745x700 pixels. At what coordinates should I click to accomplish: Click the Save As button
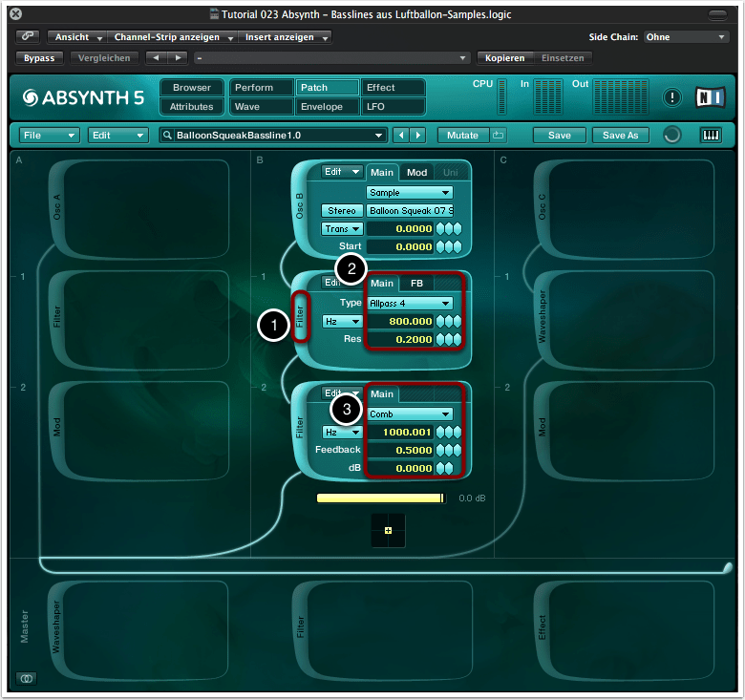point(619,136)
